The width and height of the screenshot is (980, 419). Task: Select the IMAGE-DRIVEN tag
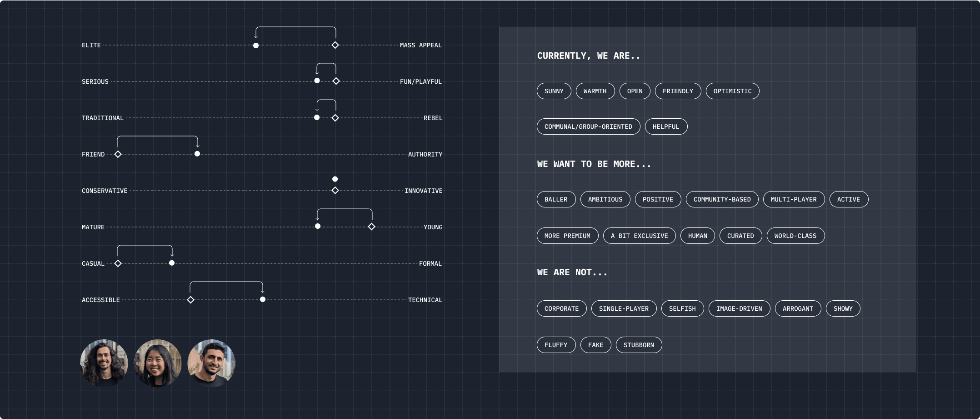point(739,308)
